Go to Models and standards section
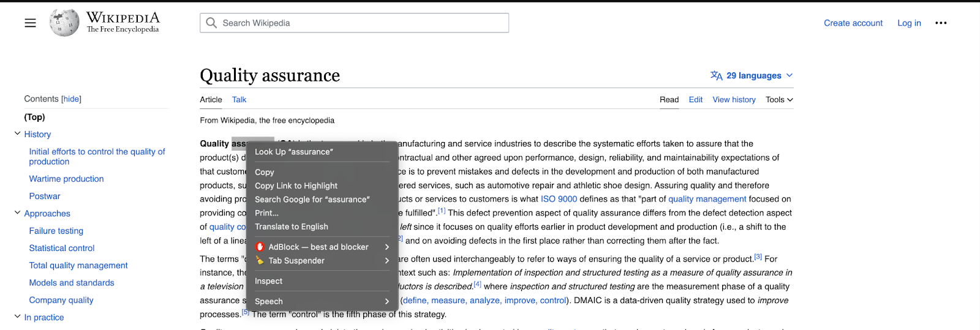The height and width of the screenshot is (330, 980). point(72,282)
